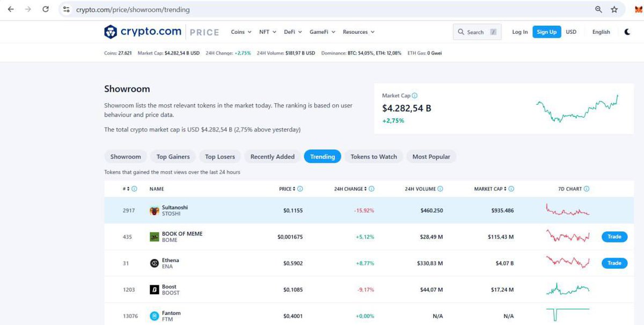Bookmark this page with the star icon
The image size is (644, 325).
click(x=615, y=10)
